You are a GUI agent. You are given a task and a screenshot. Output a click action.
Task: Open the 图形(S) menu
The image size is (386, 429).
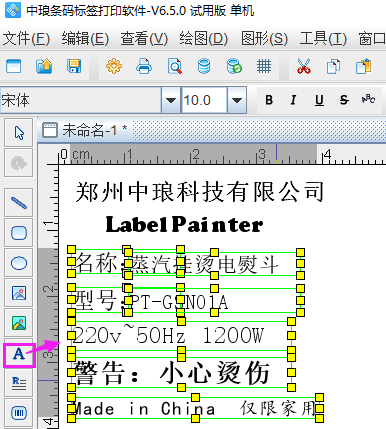tap(264, 39)
